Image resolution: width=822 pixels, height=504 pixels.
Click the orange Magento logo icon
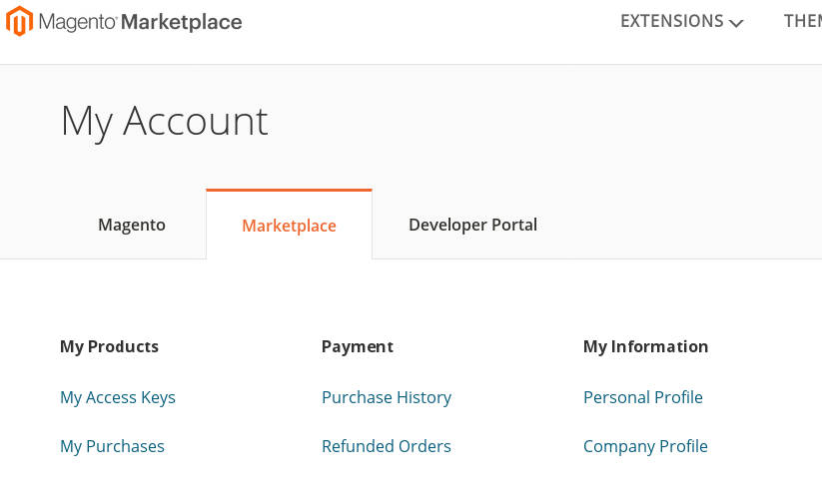(x=19, y=21)
